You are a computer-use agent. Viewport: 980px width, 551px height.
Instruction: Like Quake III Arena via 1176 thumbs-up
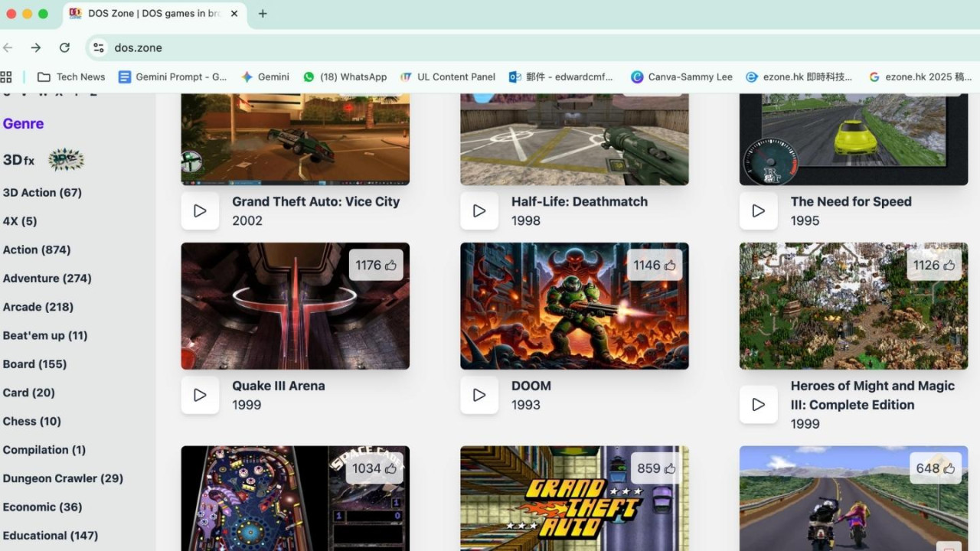click(x=376, y=266)
